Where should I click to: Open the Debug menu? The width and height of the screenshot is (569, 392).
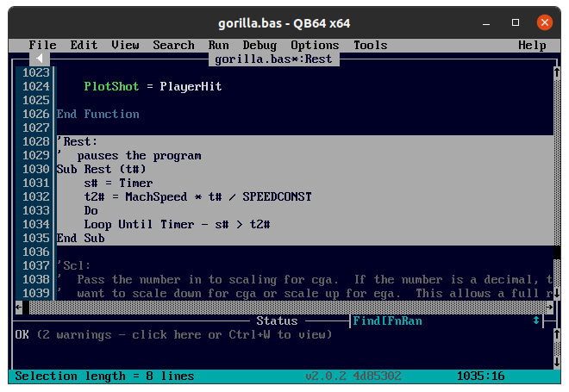click(x=259, y=46)
